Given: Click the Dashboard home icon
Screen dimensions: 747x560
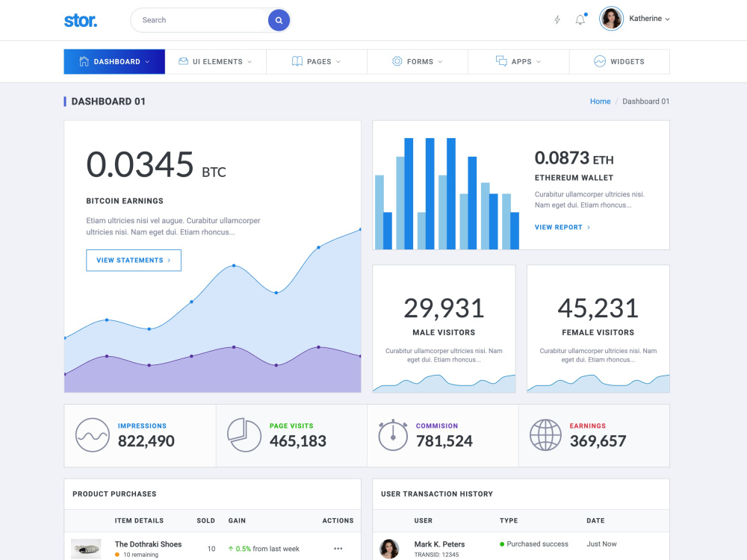Looking at the screenshot, I should pyautogui.click(x=84, y=61).
